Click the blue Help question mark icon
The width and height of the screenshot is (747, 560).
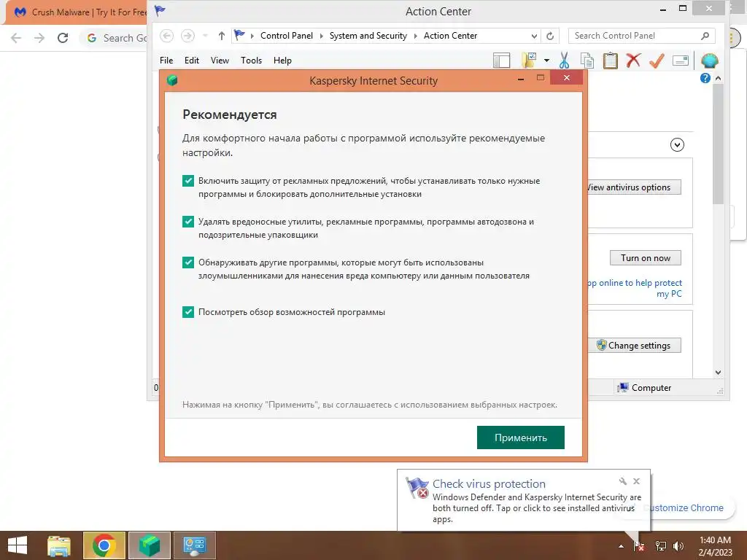705,78
